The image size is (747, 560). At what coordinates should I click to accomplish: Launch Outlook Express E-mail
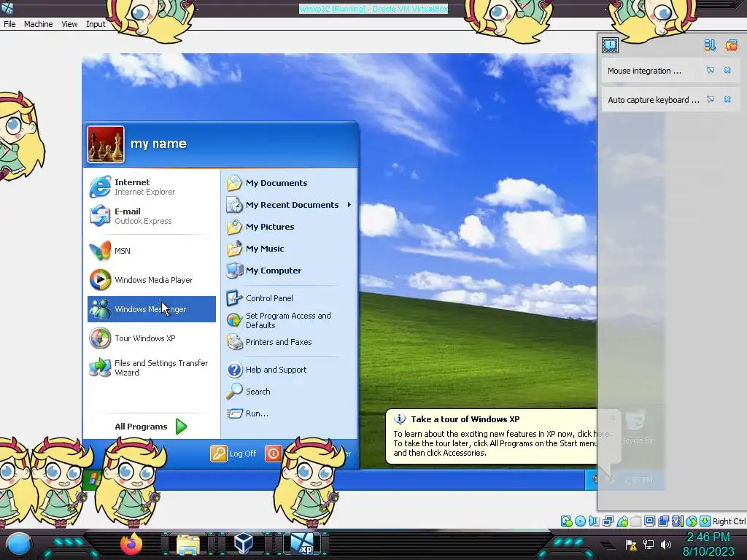(152, 216)
